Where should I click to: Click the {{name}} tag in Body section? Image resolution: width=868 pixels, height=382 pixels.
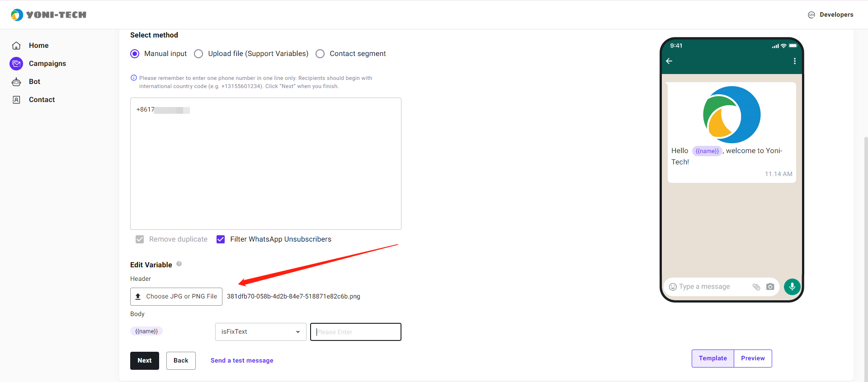[x=146, y=331]
